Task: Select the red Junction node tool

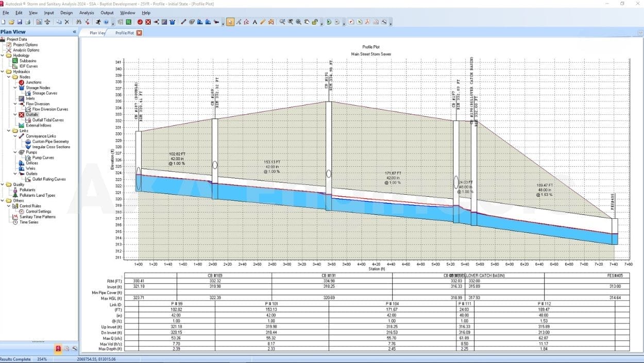Action: click(140, 22)
